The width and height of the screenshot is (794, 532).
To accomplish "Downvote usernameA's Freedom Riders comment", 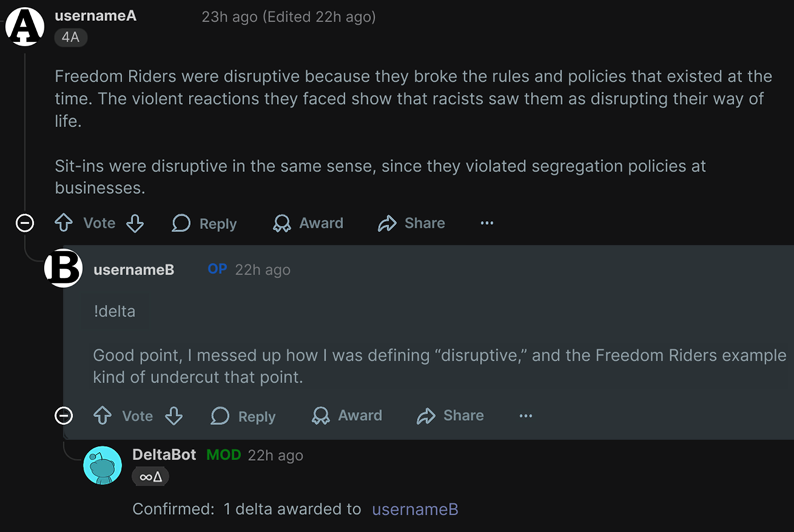I will [x=135, y=223].
